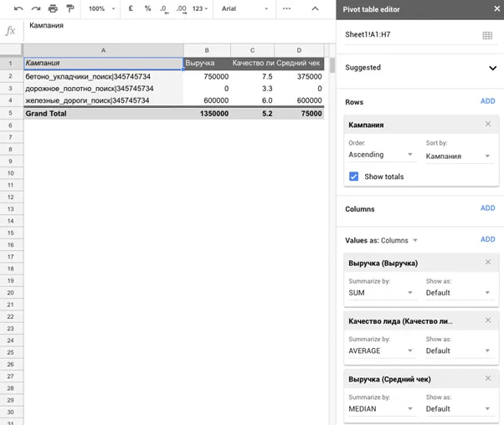
Task: Select row 5 header
Action: tap(11, 113)
